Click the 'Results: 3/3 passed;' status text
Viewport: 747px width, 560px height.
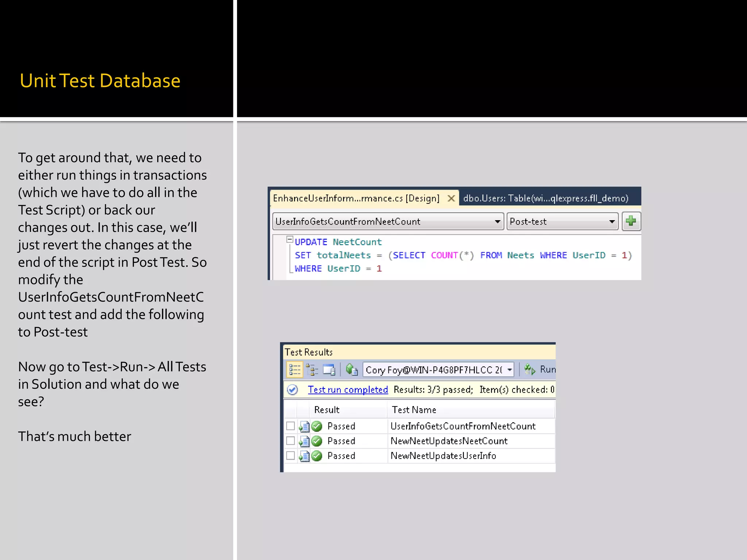click(x=433, y=390)
